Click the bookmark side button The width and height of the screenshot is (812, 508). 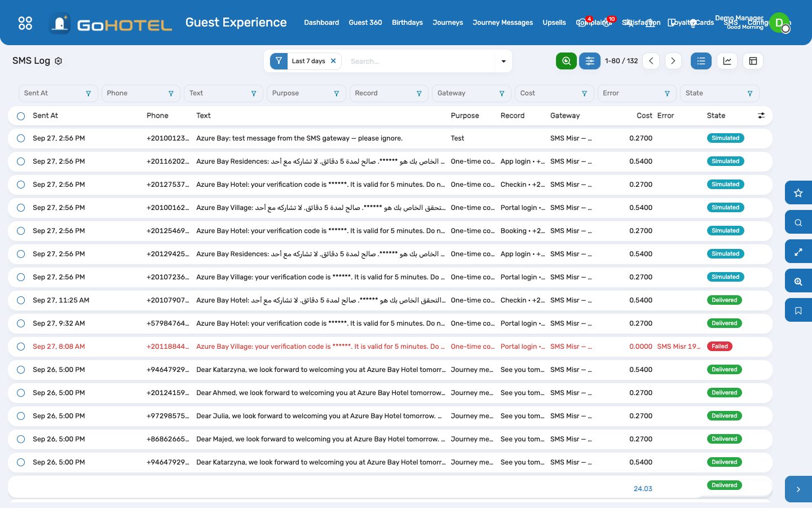click(798, 310)
